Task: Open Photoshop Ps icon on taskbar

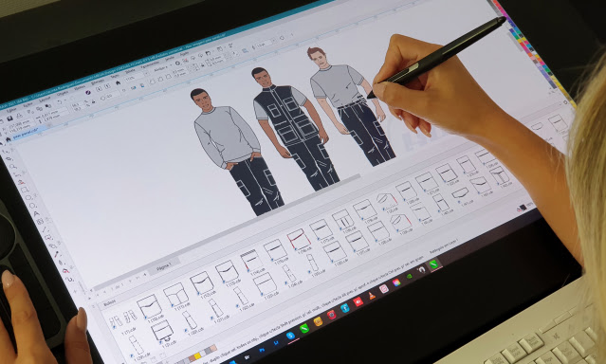Action: click(262, 350)
